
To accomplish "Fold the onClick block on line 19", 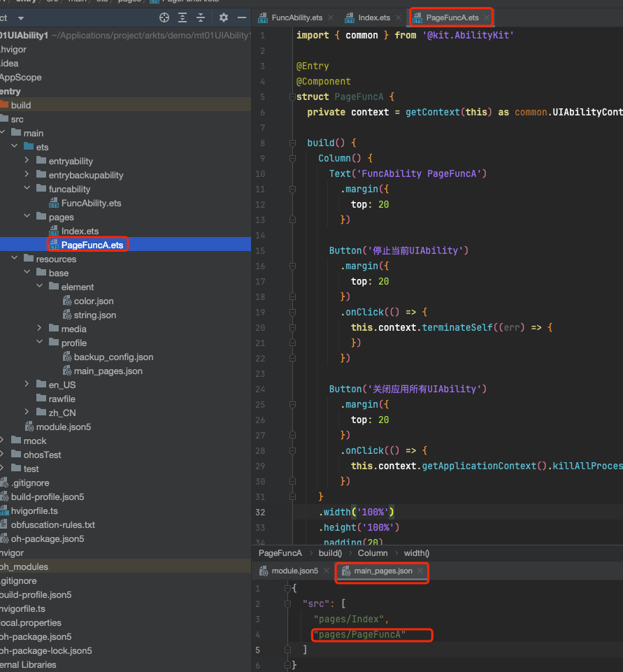I will [293, 312].
